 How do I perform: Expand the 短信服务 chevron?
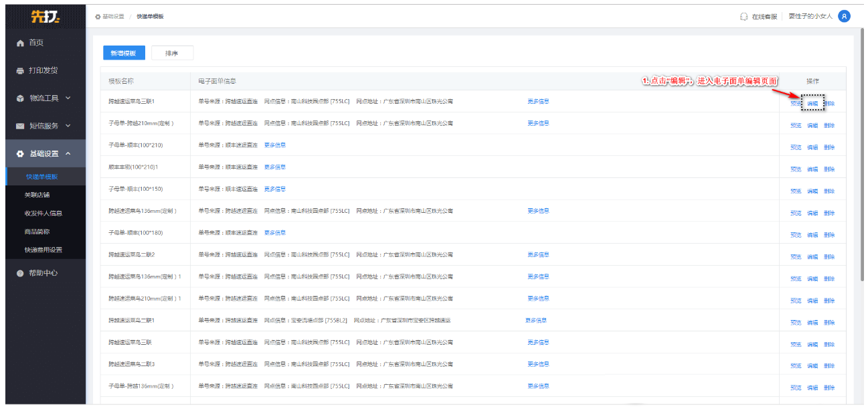[x=68, y=126]
